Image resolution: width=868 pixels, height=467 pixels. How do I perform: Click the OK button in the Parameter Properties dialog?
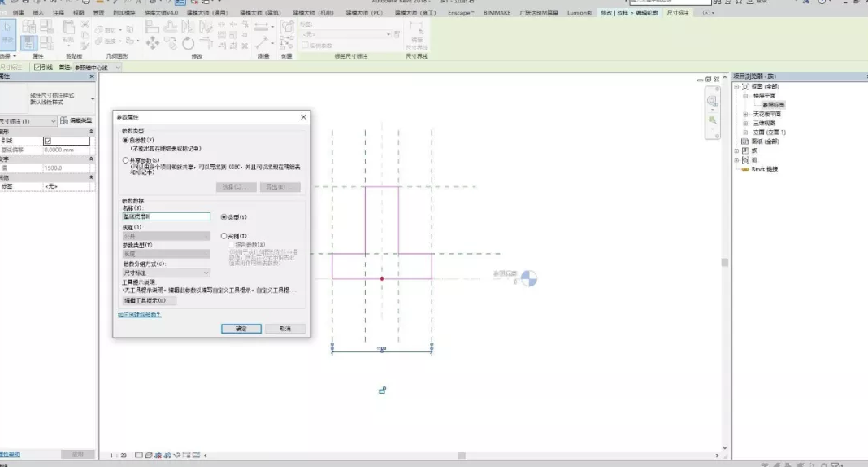click(241, 329)
